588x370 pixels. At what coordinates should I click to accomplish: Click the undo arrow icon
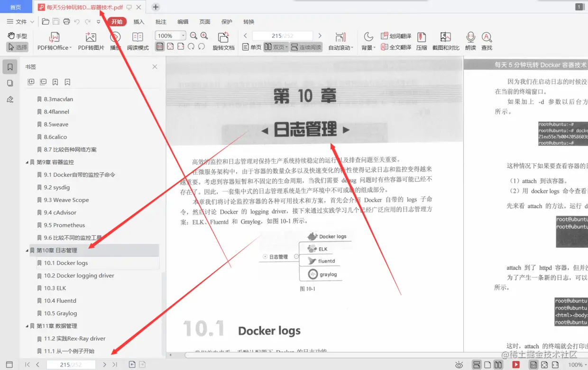pyautogui.click(x=77, y=21)
